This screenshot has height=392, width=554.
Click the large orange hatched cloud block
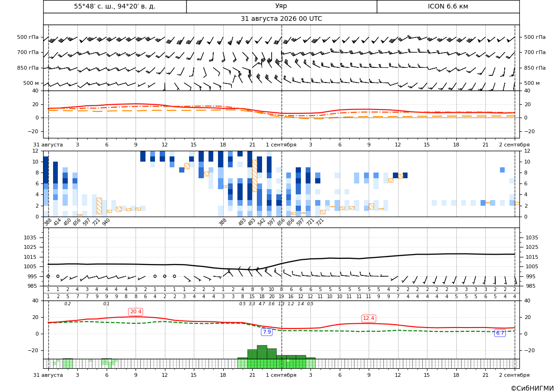point(254,176)
